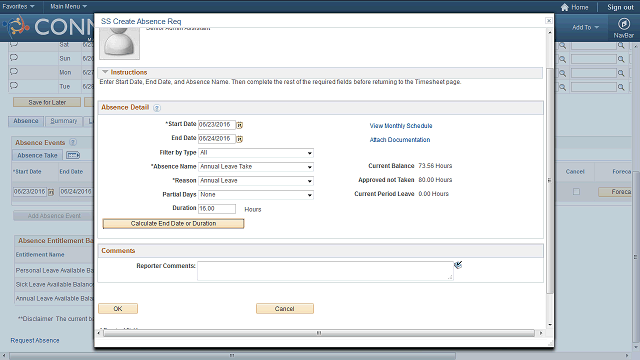Click lookup icon after fourth-row input field

(x=621, y=87)
